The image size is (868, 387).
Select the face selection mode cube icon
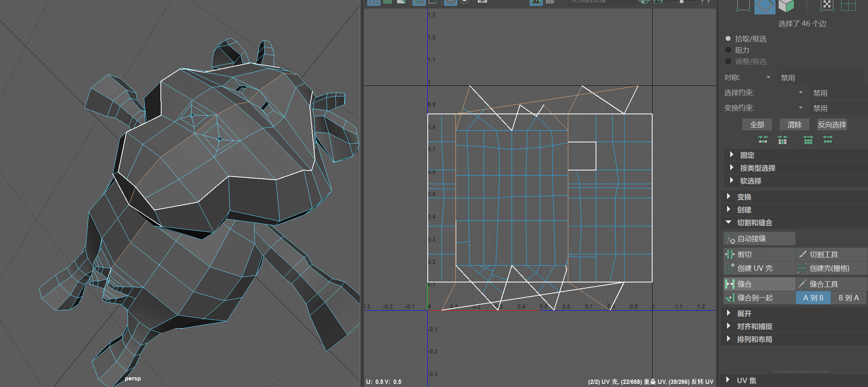786,6
